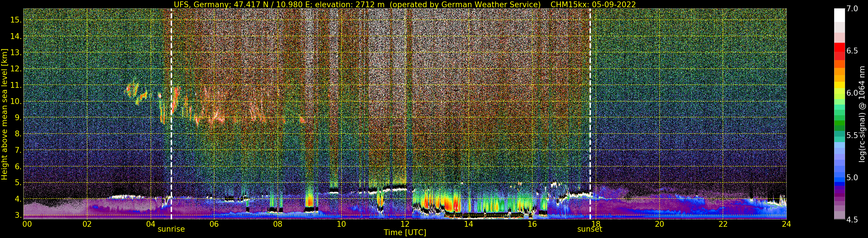This screenshot has width=868, height=238.
Task: Click the '5.0' colorbar tick label
Action: [852, 177]
